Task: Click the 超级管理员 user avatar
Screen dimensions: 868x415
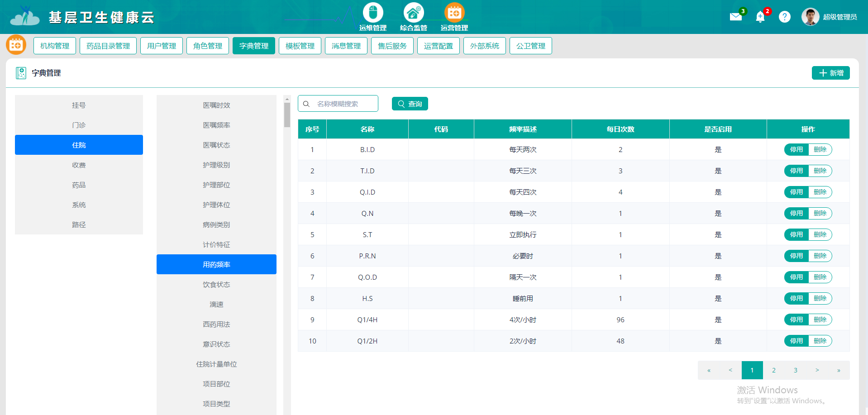Action: click(810, 17)
